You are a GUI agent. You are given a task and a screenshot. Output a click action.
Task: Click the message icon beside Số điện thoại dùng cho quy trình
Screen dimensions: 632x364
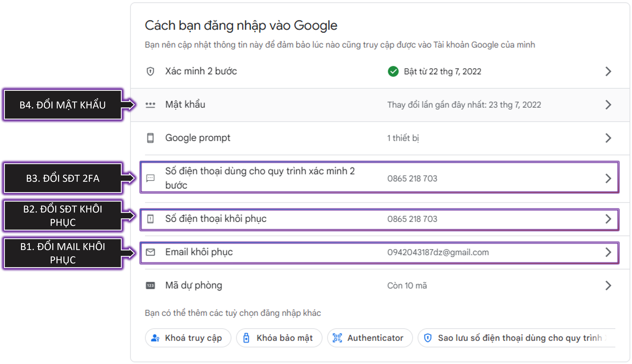(150, 178)
